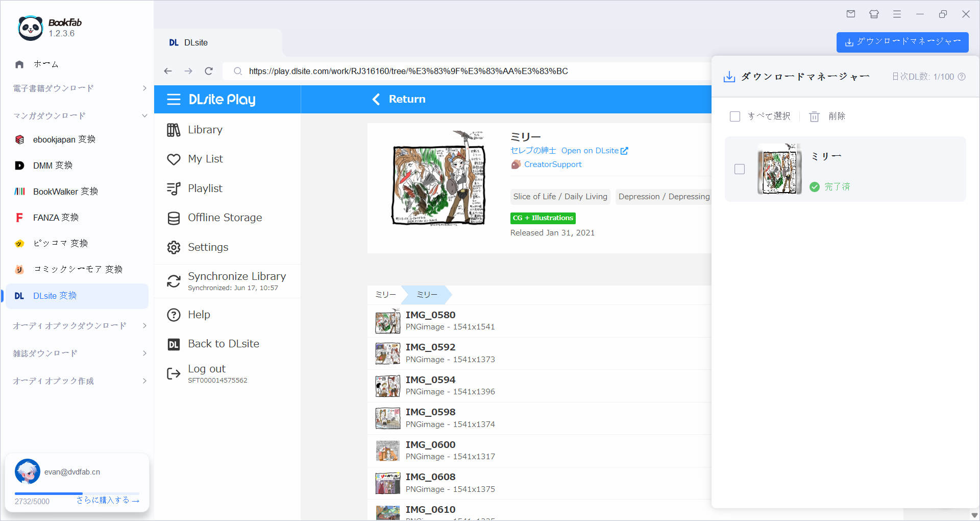980x521 pixels.
Task: Open the Home icon in sidebar
Action: click(19, 64)
